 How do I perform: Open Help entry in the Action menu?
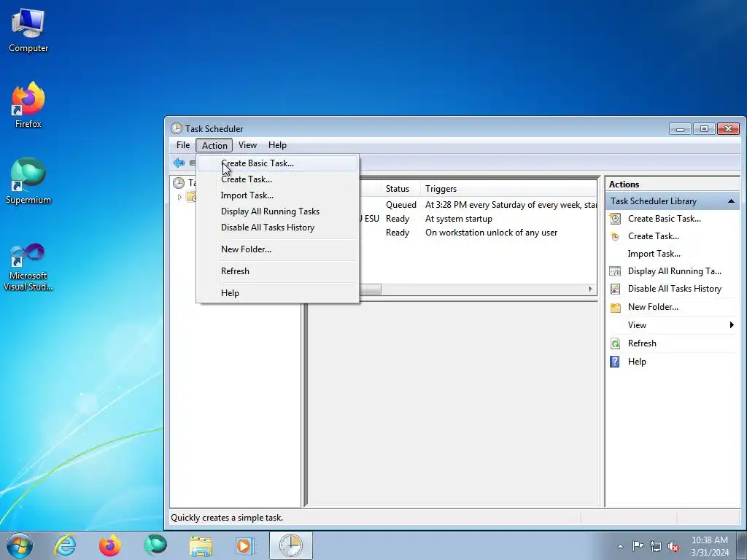pyautogui.click(x=277, y=293)
